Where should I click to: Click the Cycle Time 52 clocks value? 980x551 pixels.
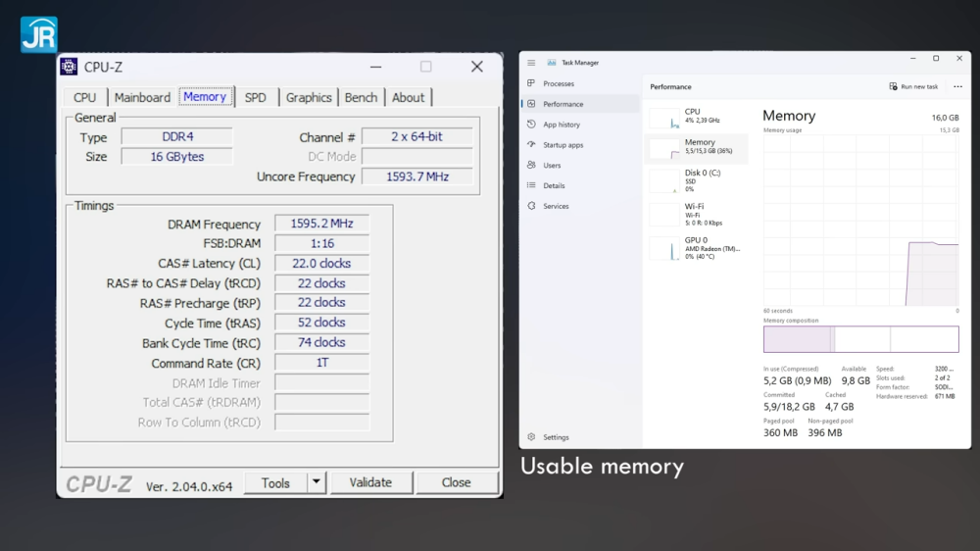(321, 323)
